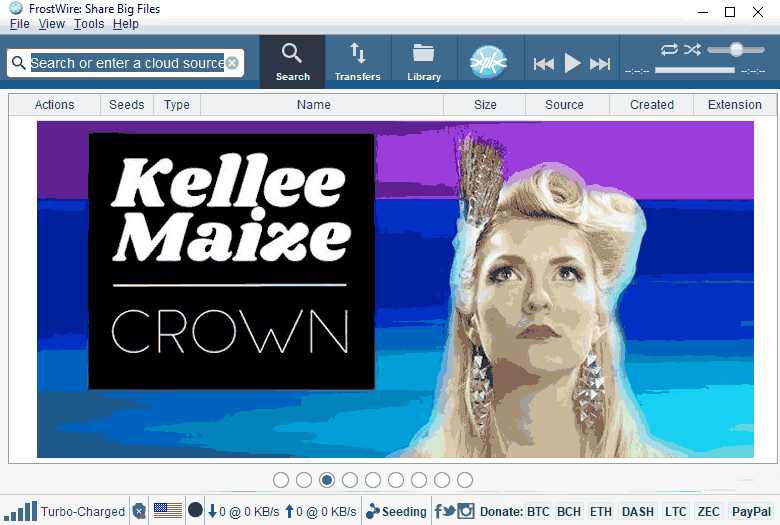Click the FrostWire logo button in toolbar
Viewport: 780px width, 525px height.
click(488, 62)
